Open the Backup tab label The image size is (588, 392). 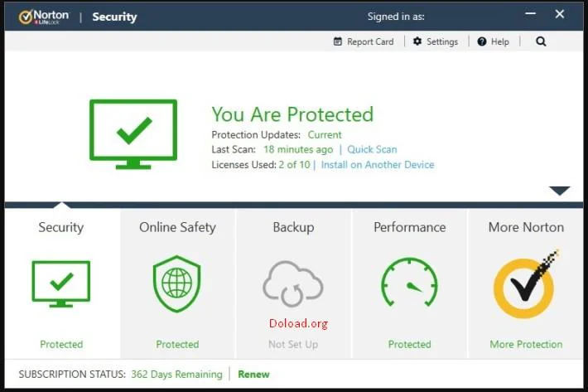pyautogui.click(x=293, y=227)
